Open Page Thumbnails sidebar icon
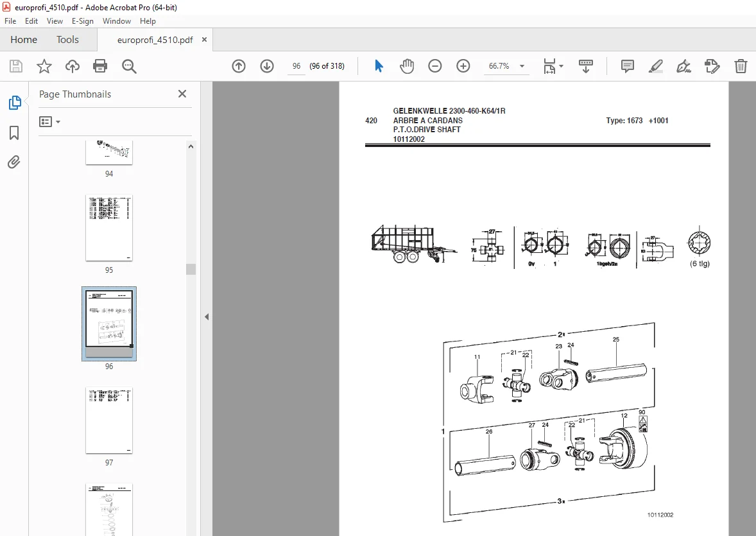 click(x=15, y=103)
